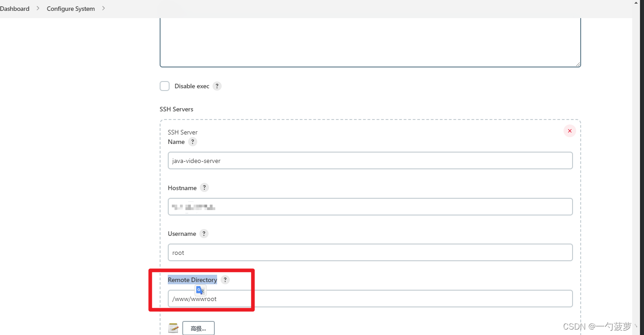Open help for the Hostname field
Viewport: 644px width, 335px height.
click(x=204, y=187)
